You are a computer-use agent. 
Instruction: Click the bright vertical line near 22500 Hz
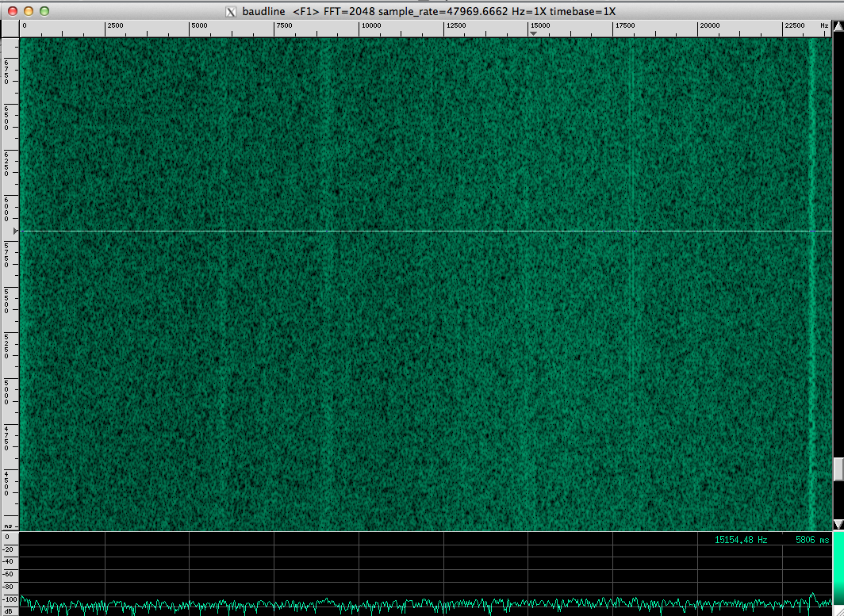pos(811,277)
